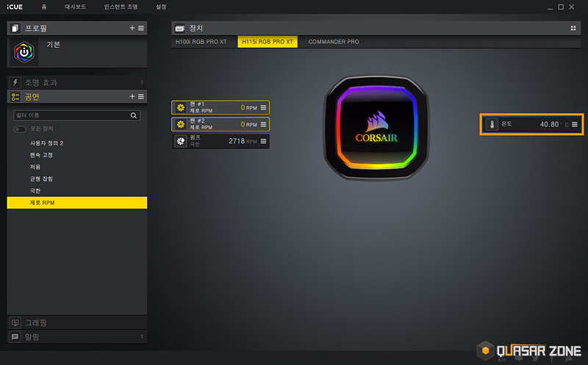Screen dimensions: 588x365
Task: Click the 조명 효과 lightning icon
Action: (15, 82)
